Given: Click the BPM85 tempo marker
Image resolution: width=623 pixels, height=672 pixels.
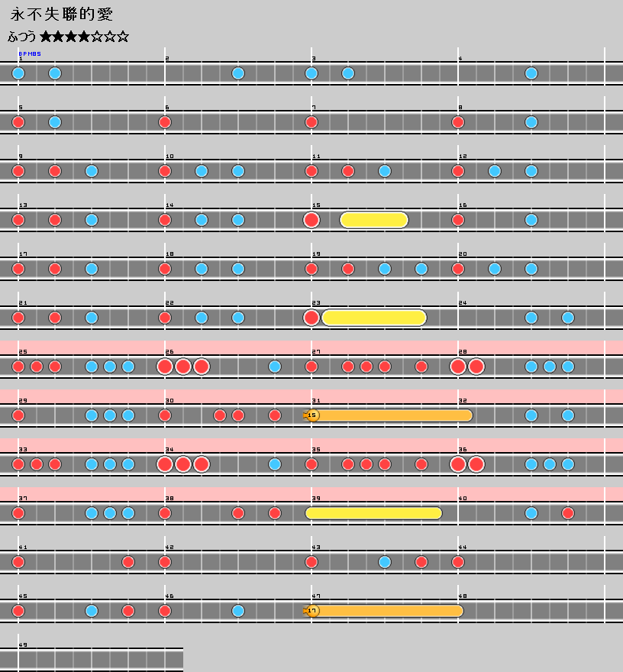Looking at the screenshot, I should coord(30,54).
